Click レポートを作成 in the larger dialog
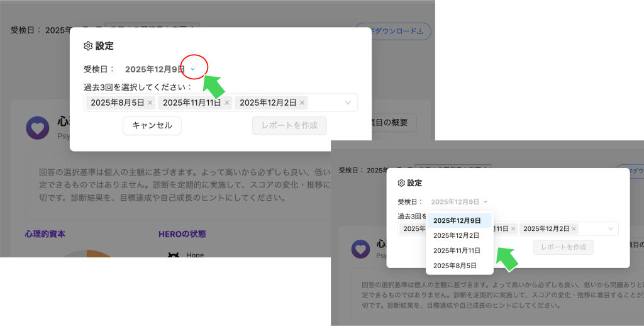Screen dimensions: 644x326 click(x=289, y=125)
